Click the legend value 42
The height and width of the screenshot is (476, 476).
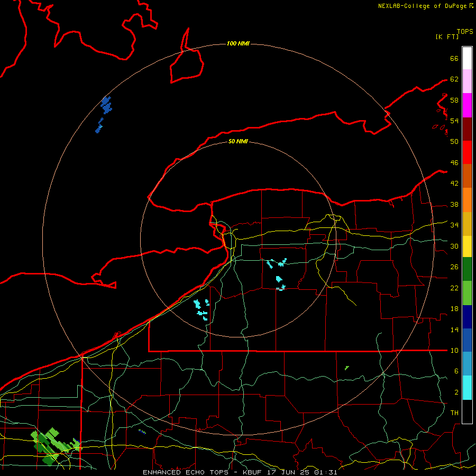[x=454, y=184]
